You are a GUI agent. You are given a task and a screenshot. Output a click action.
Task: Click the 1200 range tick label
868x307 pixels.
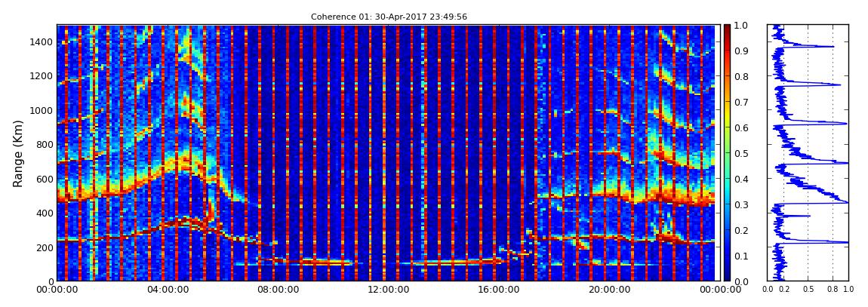tap(42, 76)
